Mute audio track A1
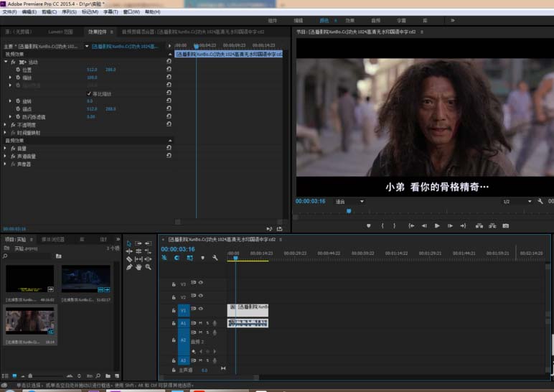This screenshot has width=554, height=392. pos(200,323)
